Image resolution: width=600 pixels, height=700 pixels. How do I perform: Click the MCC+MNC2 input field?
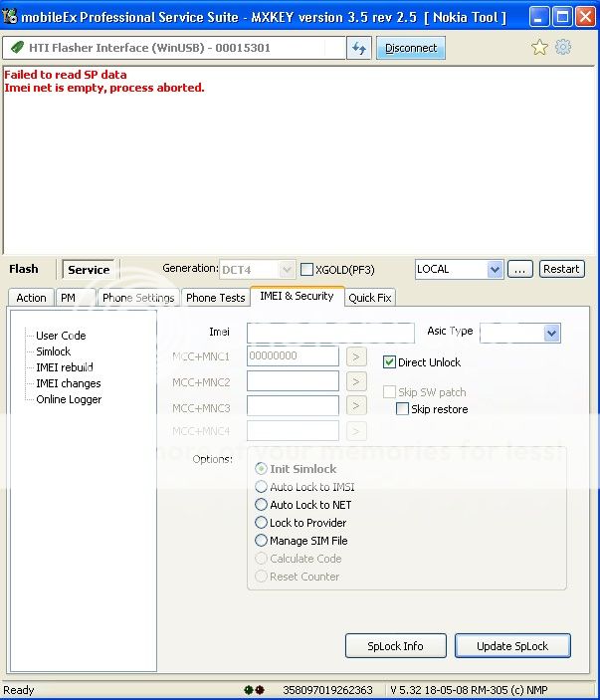pyautogui.click(x=293, y=381)
